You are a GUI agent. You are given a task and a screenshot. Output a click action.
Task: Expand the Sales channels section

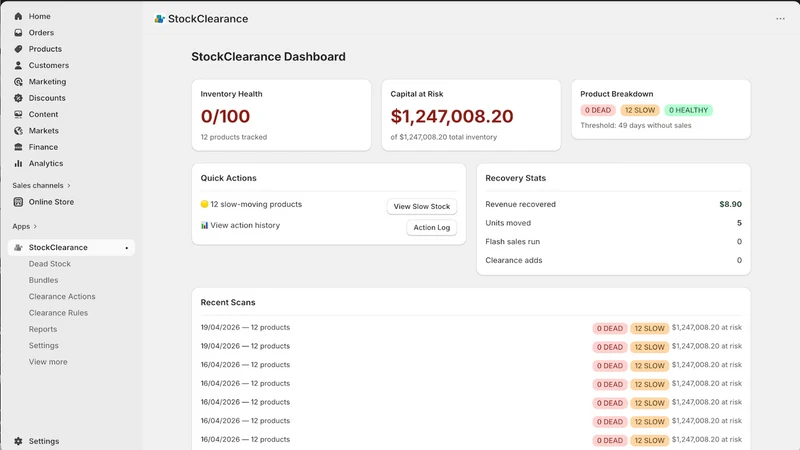[x=41, y=186]
